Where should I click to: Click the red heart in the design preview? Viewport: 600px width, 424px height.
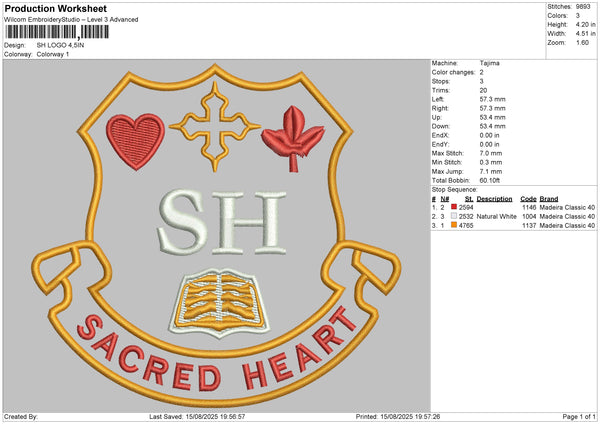pyautogui.click(x=135, y=140)
